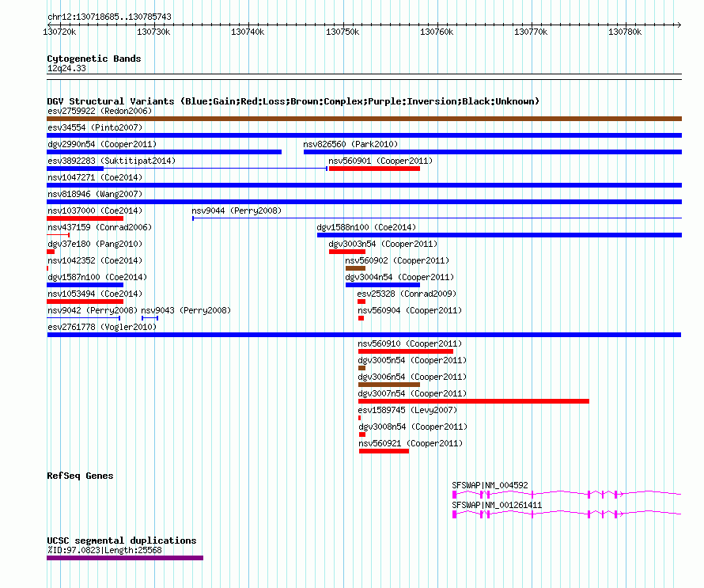This screenshot has height=588, width=704.
Task: Click the dgv3008n54 (Cooper2011) label
Action: 413,427
